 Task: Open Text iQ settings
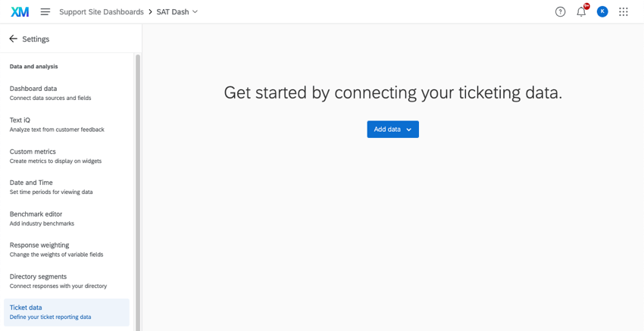[x=57, y=124]
